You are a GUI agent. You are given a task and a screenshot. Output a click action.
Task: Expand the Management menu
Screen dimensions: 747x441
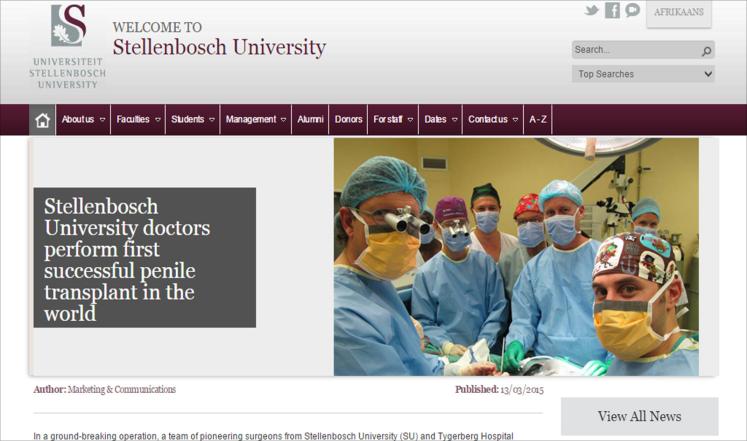[255, 120]
